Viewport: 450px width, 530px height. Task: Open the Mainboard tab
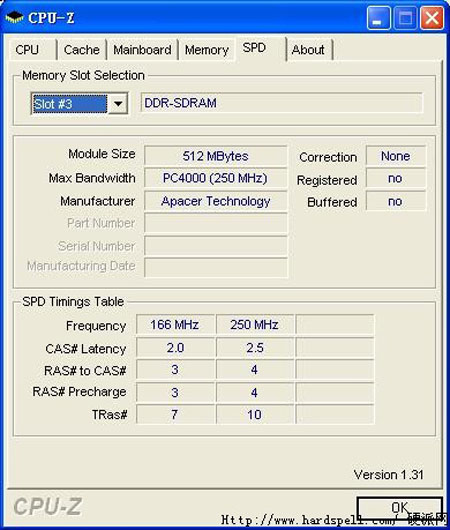(142, 50)
